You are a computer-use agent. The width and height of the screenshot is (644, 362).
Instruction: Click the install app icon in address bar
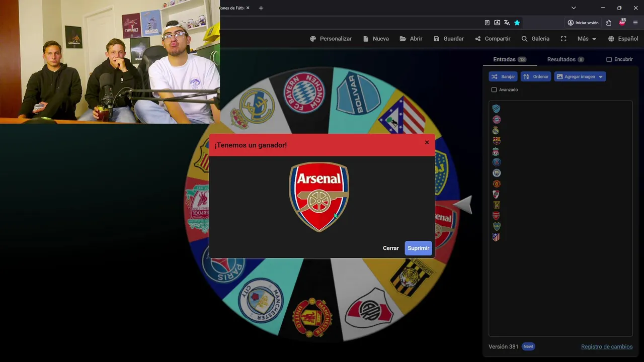point(497,23)
